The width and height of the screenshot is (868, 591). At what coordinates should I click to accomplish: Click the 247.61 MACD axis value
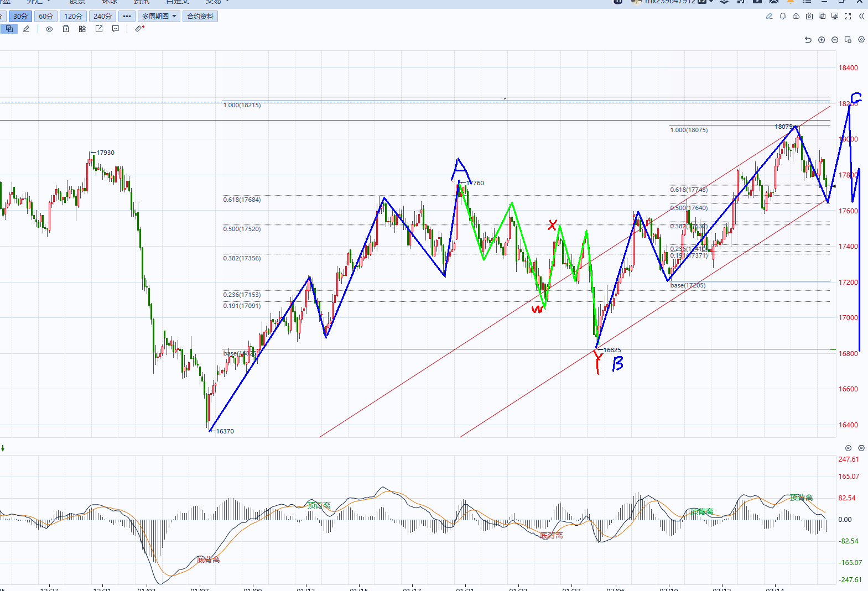click(x=849, y=459)
